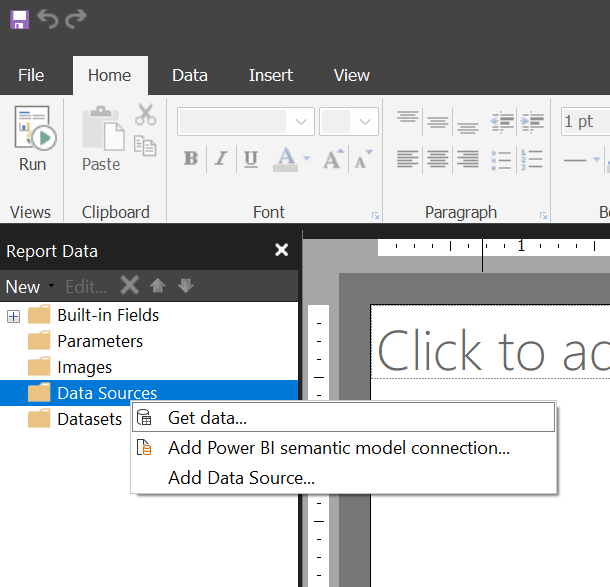Image resolution: width=610 pixels, height=587 pixels.
Task: Choose Add Power BI semantic model connection
Action: [x=338, y=448]
